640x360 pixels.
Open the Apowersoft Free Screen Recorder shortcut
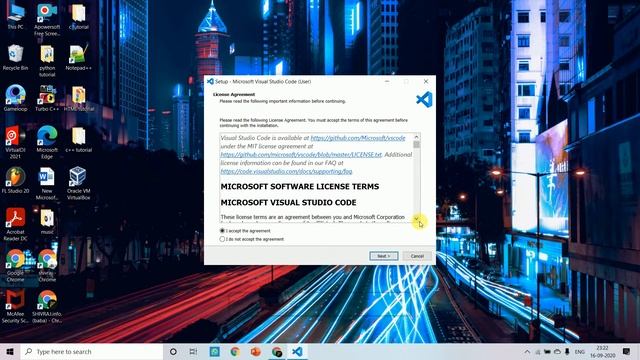tap(47, 19)
